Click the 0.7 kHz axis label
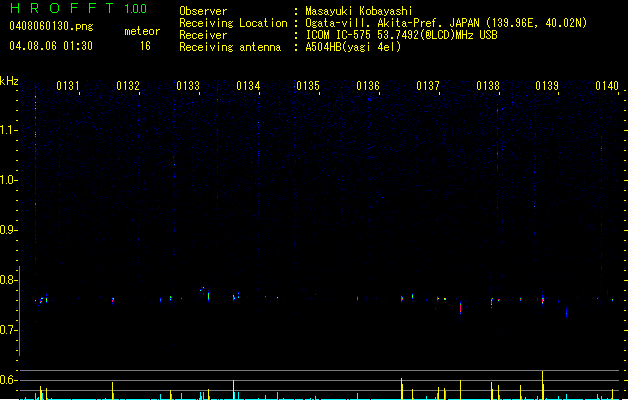 [8, 330]
